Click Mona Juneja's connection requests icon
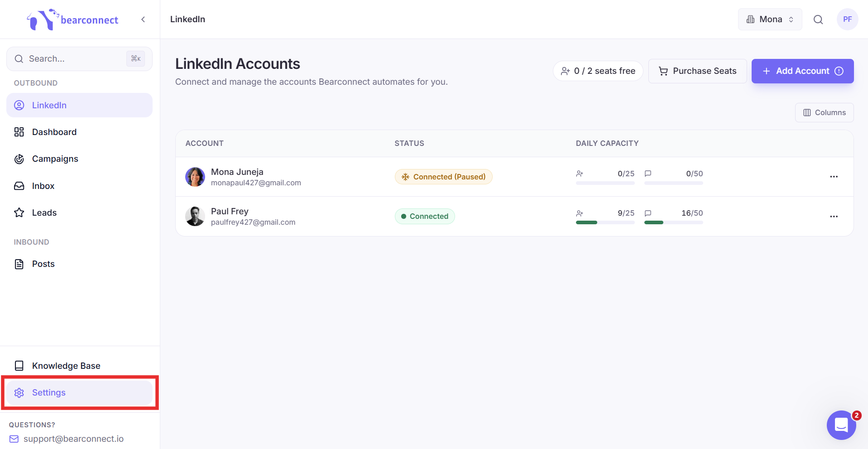Screen dimensions: 868x449 tap(580, 174)
